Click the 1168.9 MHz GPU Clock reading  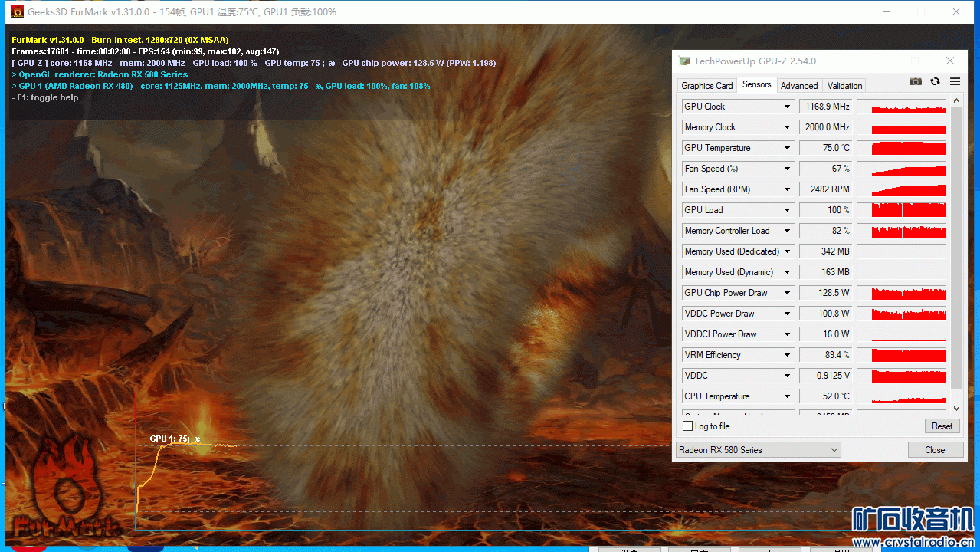(826, 107)
